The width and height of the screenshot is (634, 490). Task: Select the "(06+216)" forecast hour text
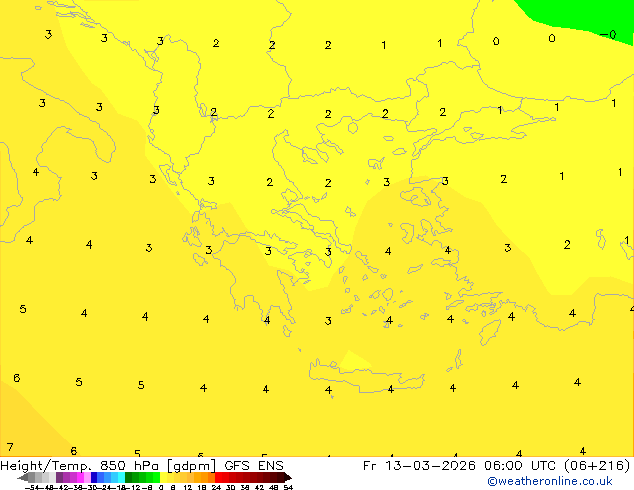point(598,465)
